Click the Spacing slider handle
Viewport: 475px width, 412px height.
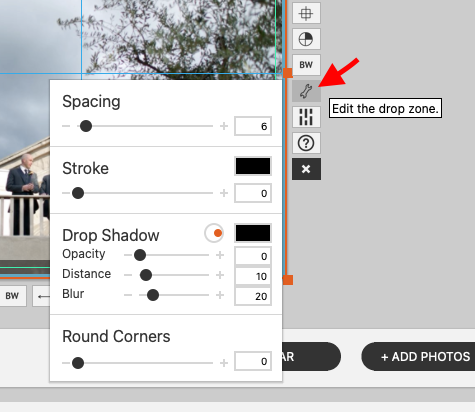tap(86, 126)
